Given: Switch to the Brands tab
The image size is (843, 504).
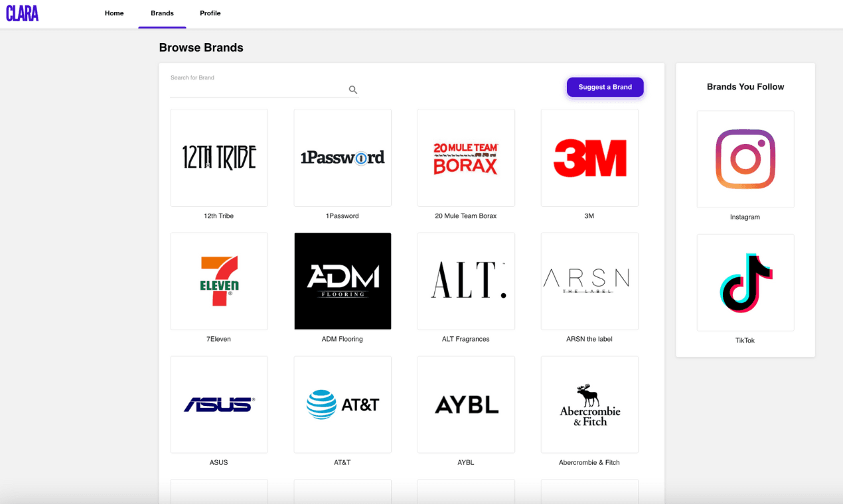Looking at the screenshot, I should tap(162, 13).
